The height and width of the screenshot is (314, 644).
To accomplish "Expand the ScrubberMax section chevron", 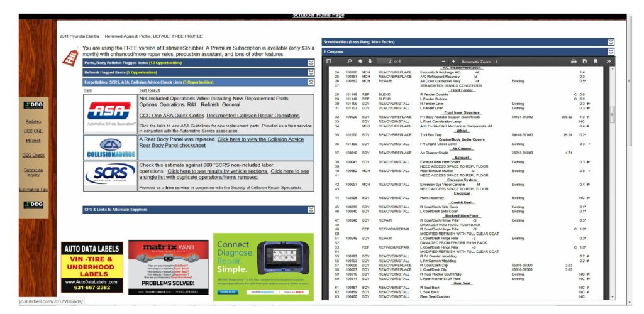I will (x=611, y=42).
